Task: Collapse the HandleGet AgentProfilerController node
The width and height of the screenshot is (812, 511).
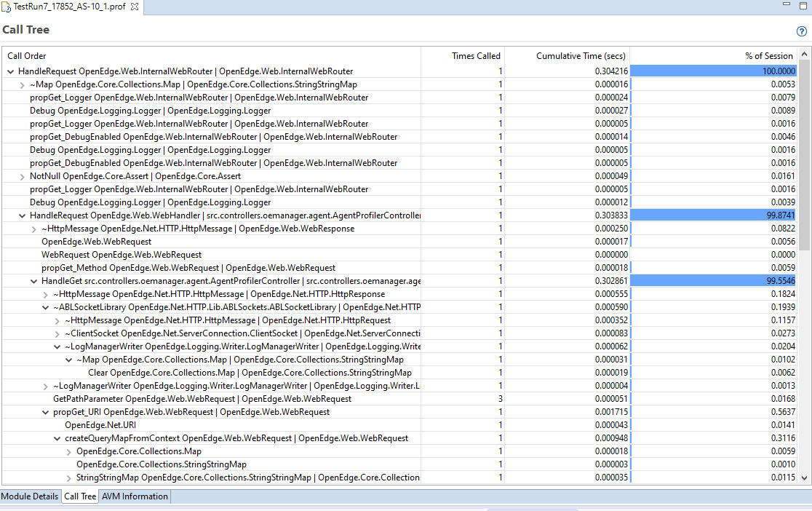Action: [x=33, y=281]
